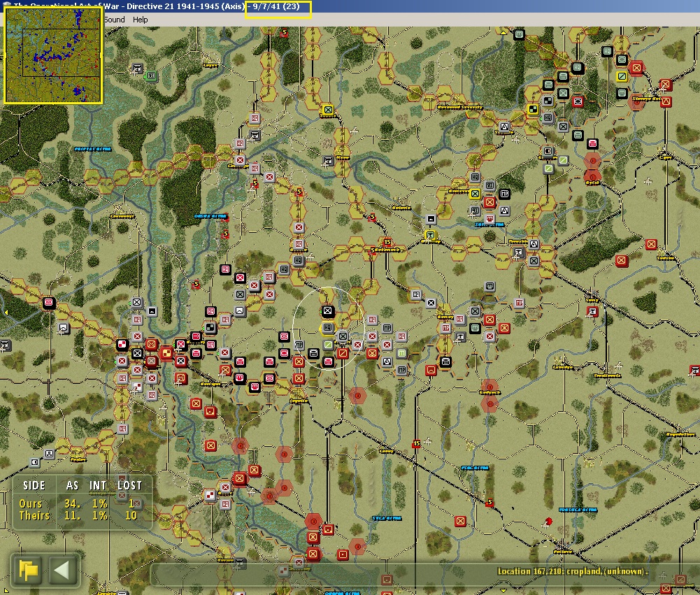Screen dimensions: 700x595
Task: Select the green-outlined counter in the northwest forest
Action: point(152,76)
